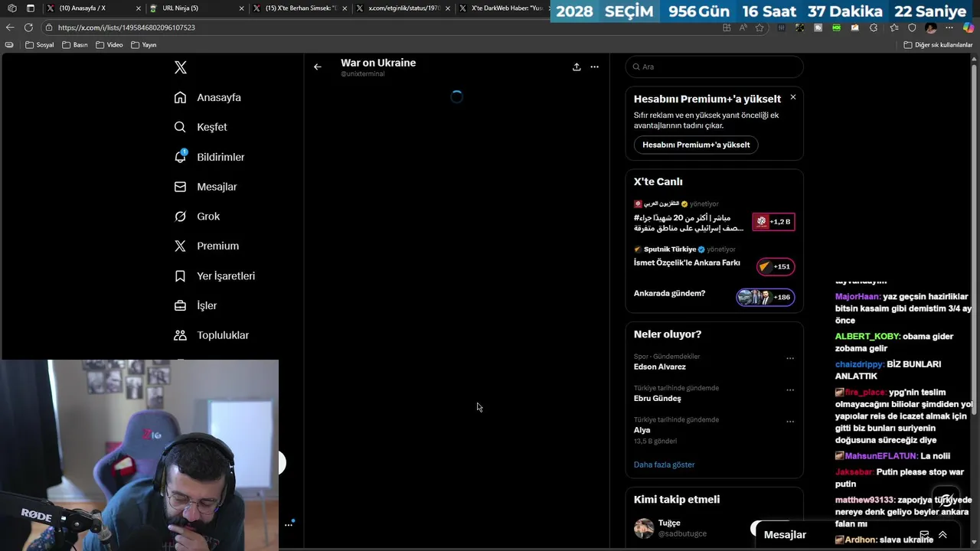Open the Video bookmarks folder
980x551 pixels.
tap(109, 44)
